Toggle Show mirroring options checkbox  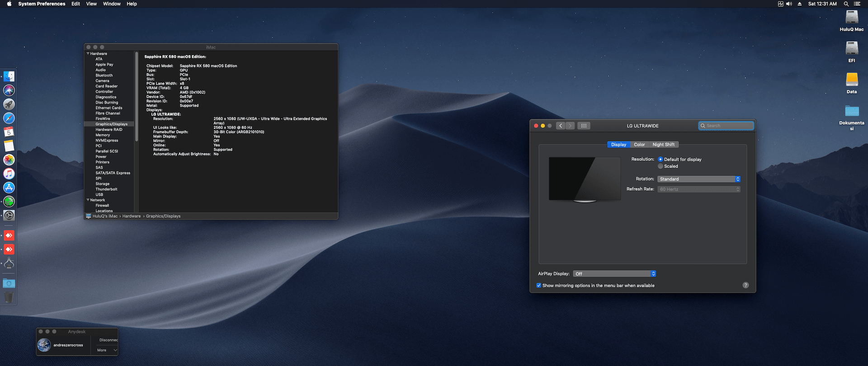538,286
